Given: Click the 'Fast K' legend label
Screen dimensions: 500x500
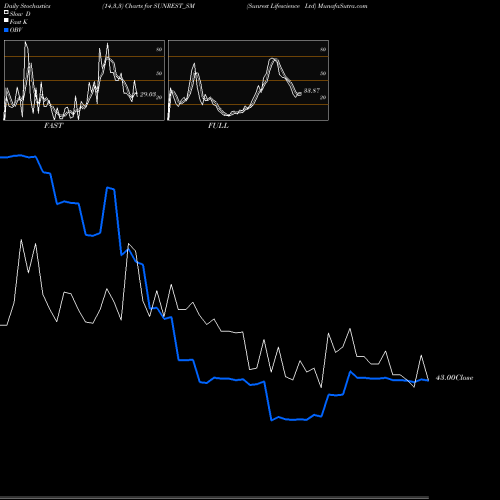Looking at the screenshot, I should click(x=19, y=22).
